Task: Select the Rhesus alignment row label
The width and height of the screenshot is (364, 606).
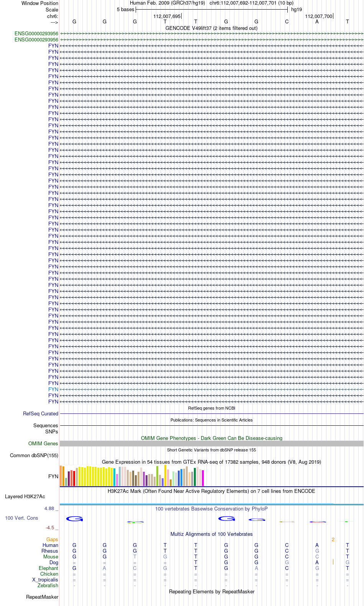Action: point(50,551)
